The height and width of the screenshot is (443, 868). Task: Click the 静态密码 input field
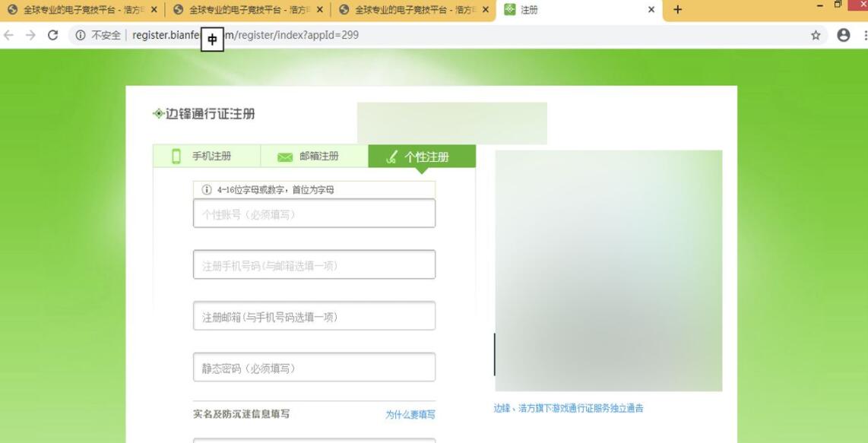point(313,367)
